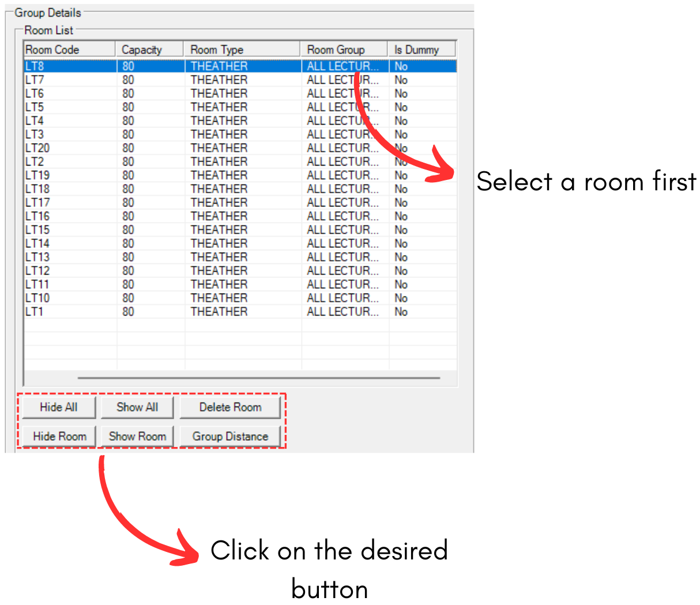This screenshot has height=605, width=700.
Task: Click the Hide All button
Action: (59, 407)
